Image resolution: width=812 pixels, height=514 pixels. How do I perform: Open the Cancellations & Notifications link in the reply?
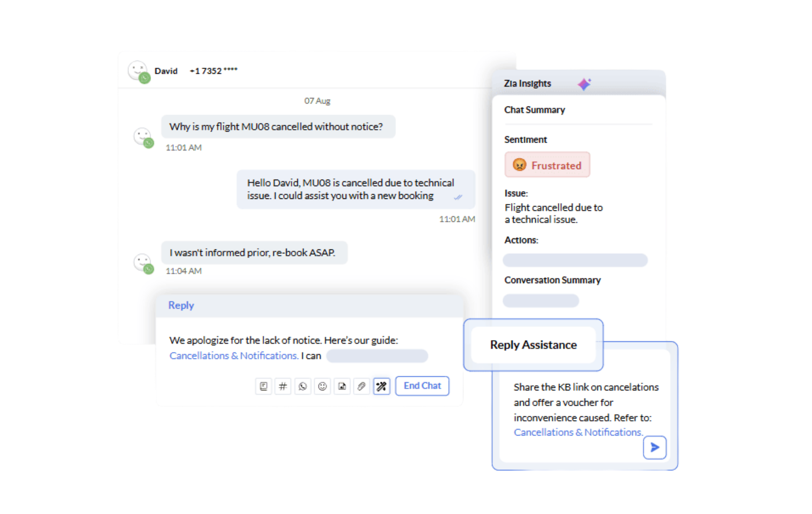(234, 356)
